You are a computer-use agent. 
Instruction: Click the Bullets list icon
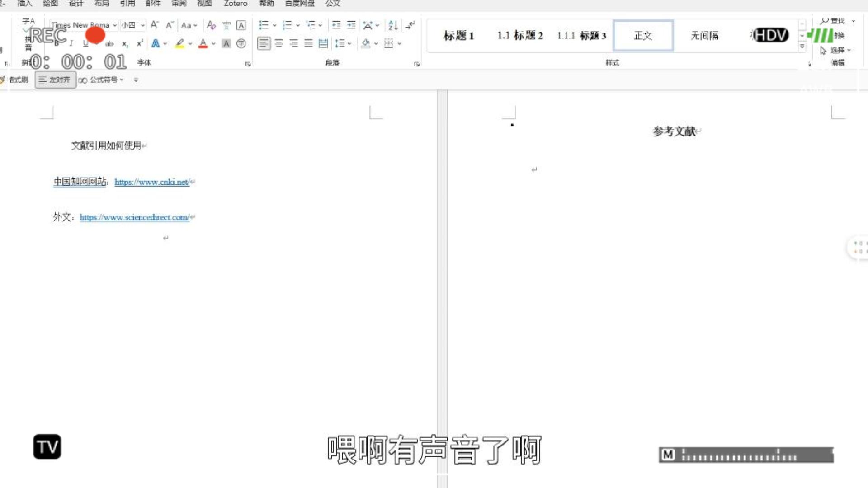pos(264,25)
